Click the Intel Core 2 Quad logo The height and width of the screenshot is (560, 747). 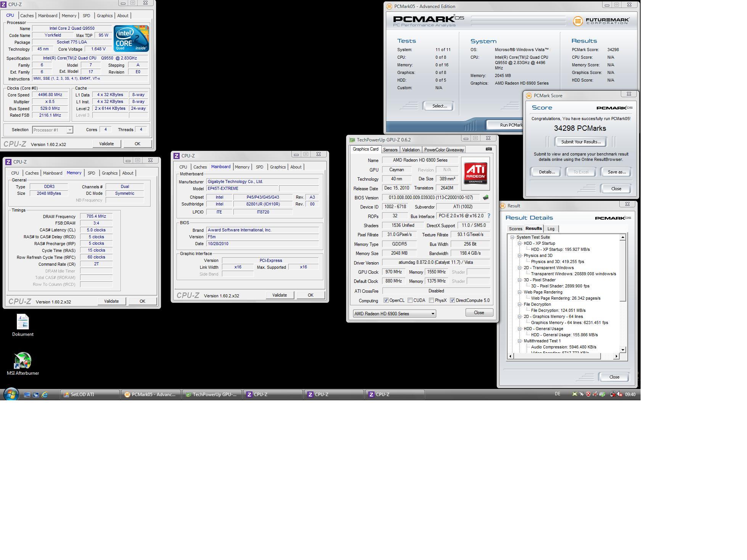131,38
